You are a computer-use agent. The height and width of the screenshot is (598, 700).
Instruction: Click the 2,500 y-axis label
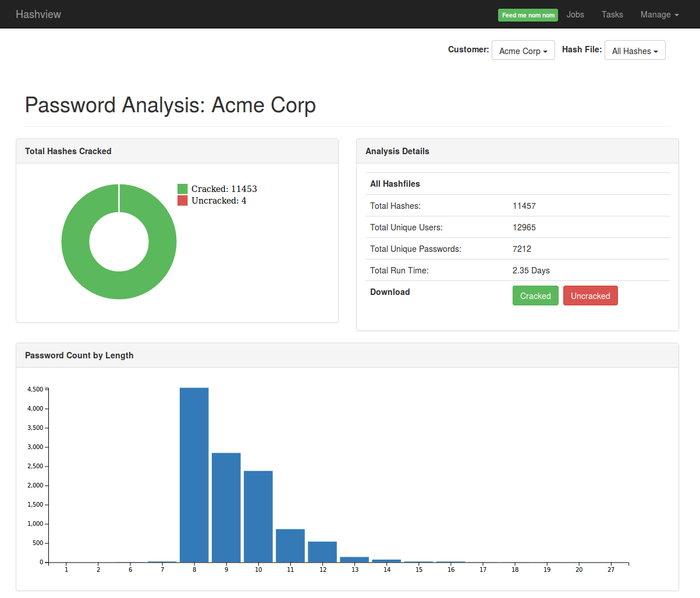(35, 466)
